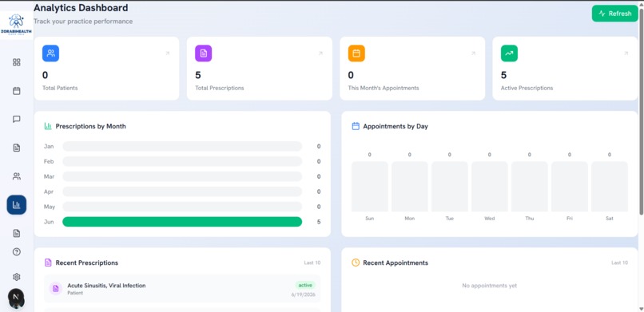Click the No appointments yet message
This screenshot has width=644, height=312.
(490, 286)
